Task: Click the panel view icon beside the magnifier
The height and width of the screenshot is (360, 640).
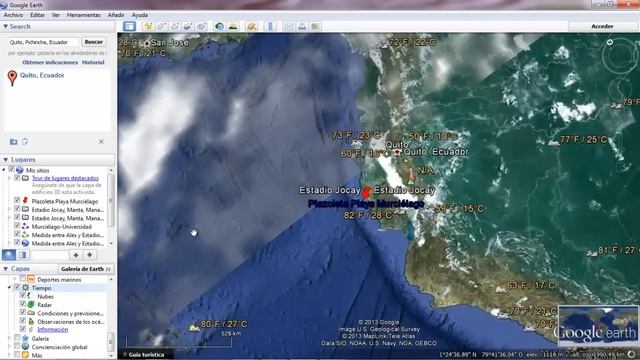Action: pyautogui.click(x=22, y=255)
